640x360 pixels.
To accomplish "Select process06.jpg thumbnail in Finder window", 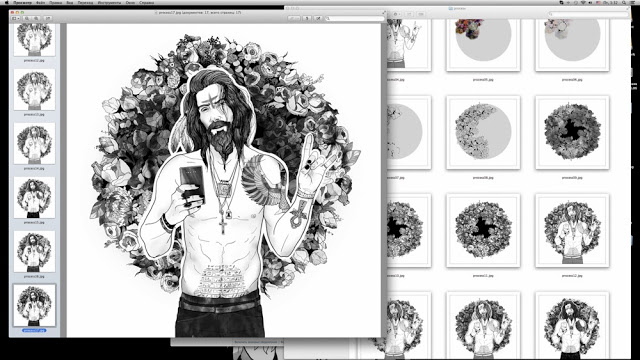I will pyautogui.click(x=572, y=44).
